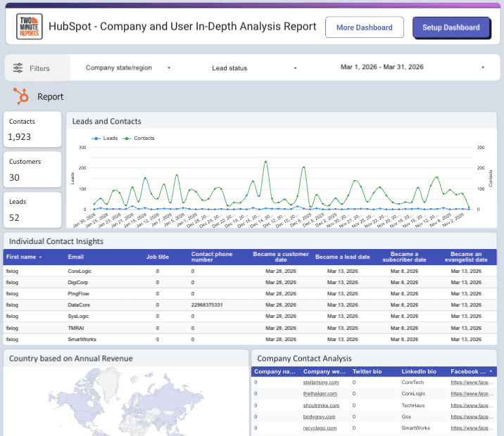Select the SmartWorks email cell in contact insights
504x436 pixels.
(x=82, y=340)
